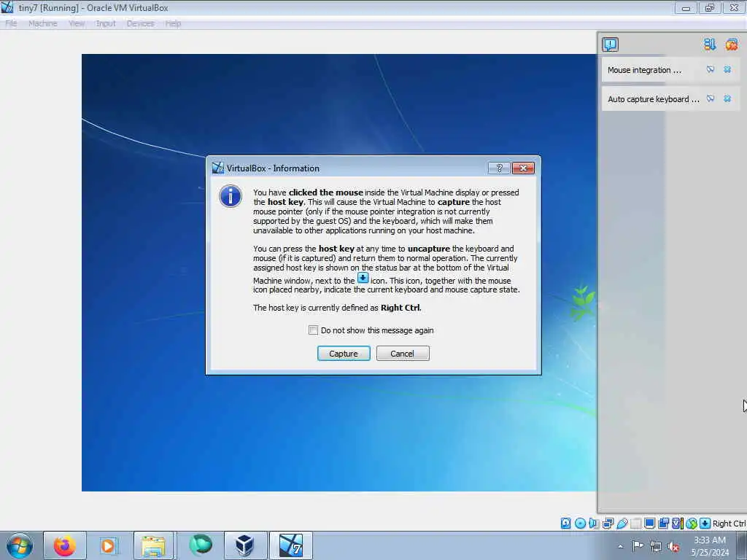Close the VirtualBox Information dialog
Viewport: 747px width, 560px height.
(x=523, y=168)
